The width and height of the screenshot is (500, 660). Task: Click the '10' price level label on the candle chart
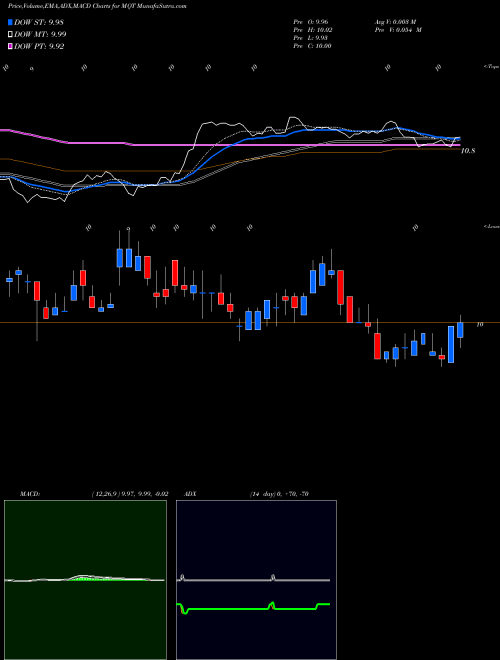coord(480,325)
